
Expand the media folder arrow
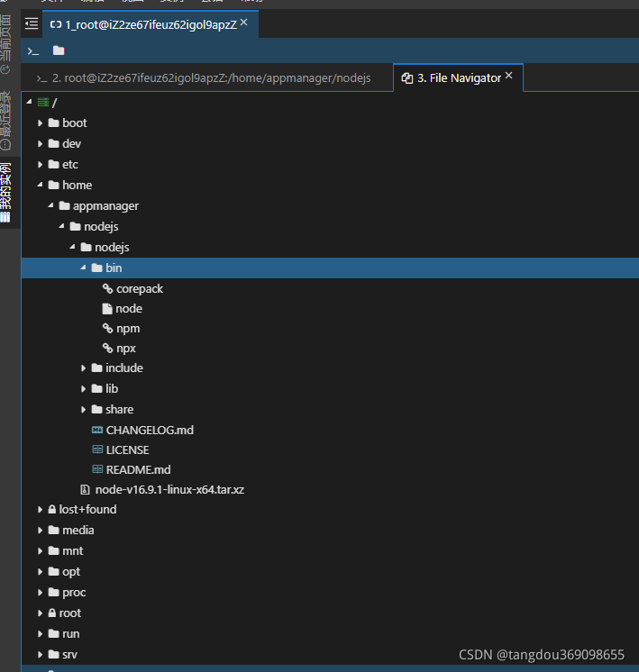(40, 531)
